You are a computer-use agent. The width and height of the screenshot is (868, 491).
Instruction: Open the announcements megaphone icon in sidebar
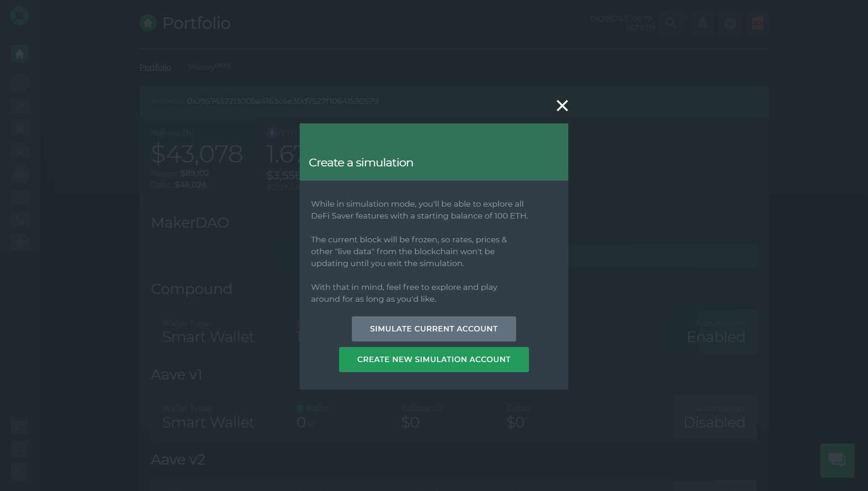pos(20,448)
